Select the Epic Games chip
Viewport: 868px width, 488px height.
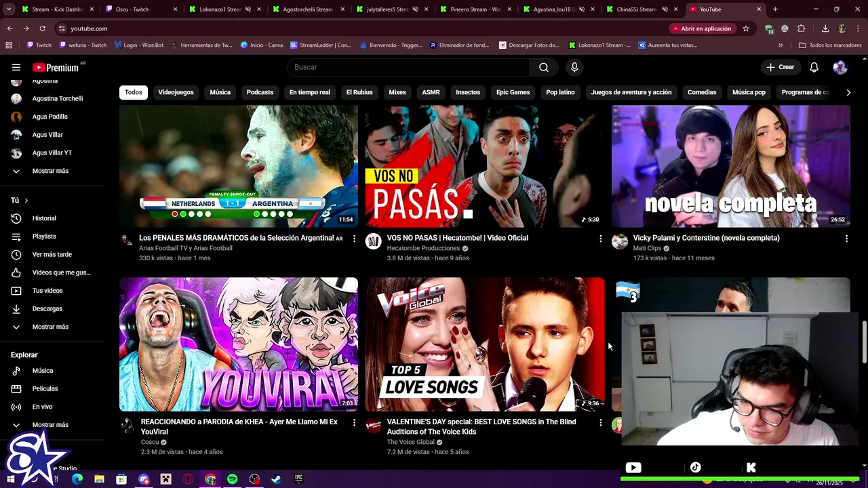click(513, 92)
